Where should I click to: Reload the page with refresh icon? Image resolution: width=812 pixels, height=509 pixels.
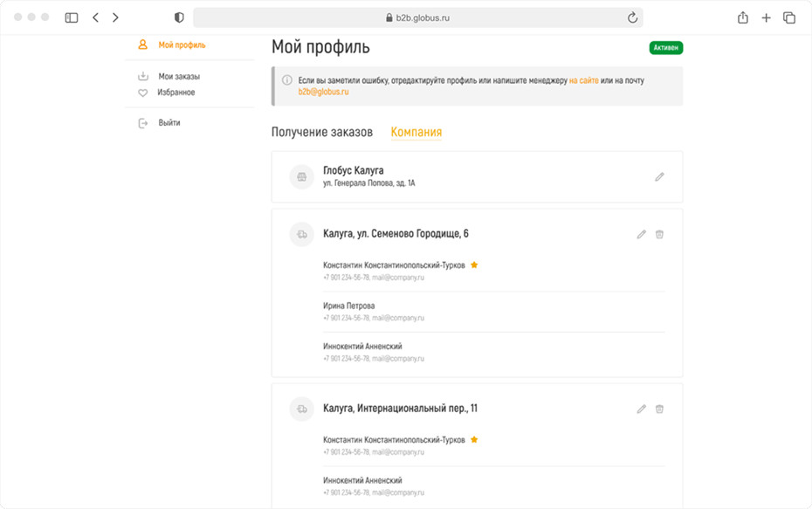(632, 17)
